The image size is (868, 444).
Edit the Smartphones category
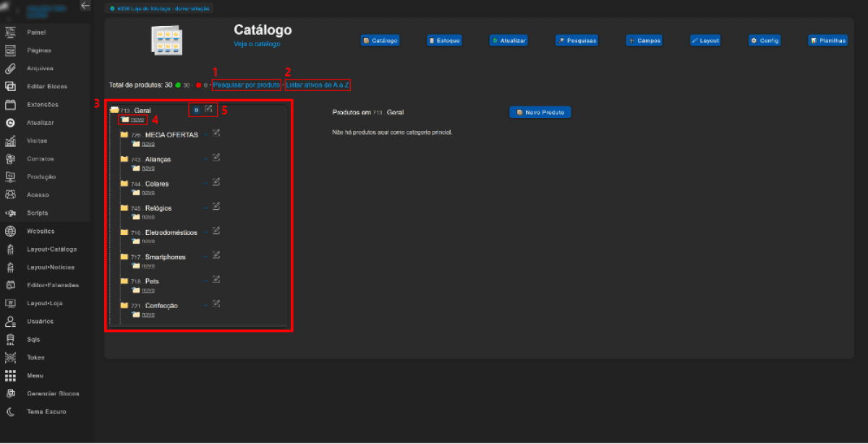point(216,255)
